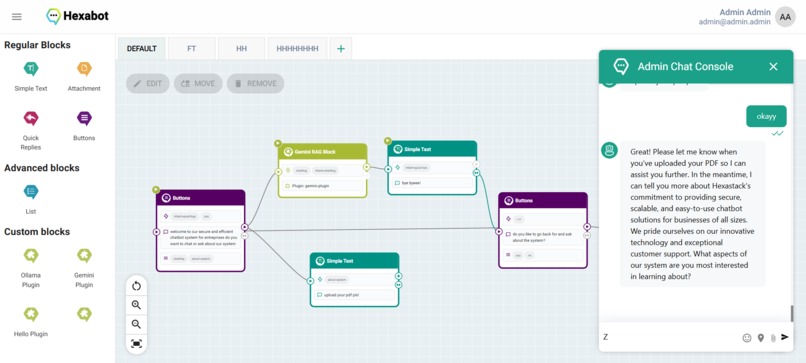Viewport: 806px width, 363px height.
Task: Open the AA user avatar menu
Action: click(785, 17)
